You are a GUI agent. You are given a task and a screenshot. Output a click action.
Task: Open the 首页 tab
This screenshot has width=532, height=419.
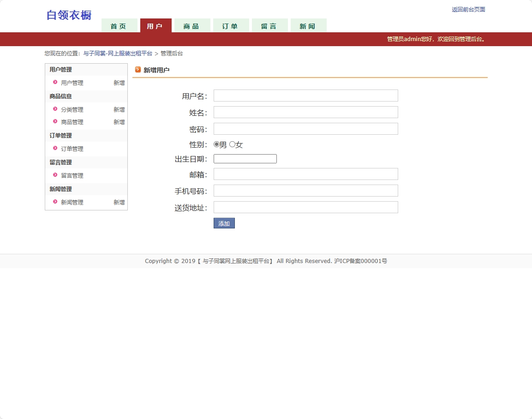[120, 26]
